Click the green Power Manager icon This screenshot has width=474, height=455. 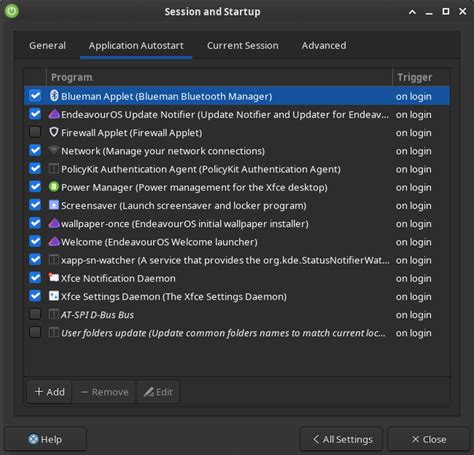point(54,187)
